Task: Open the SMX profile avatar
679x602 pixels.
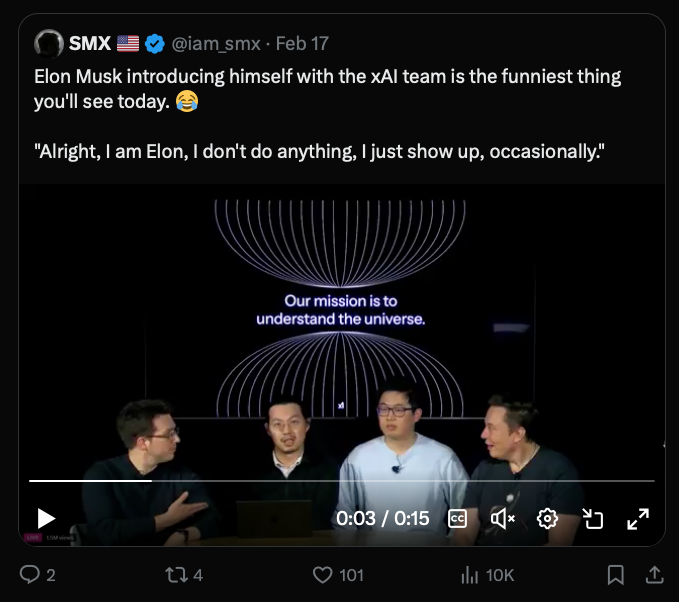Action: [48, 43]
